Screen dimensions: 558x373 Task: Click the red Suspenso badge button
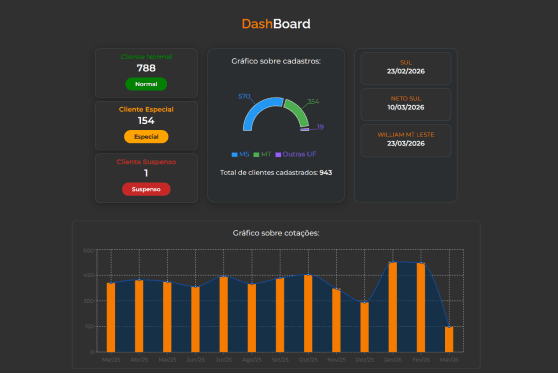point(146,189)
